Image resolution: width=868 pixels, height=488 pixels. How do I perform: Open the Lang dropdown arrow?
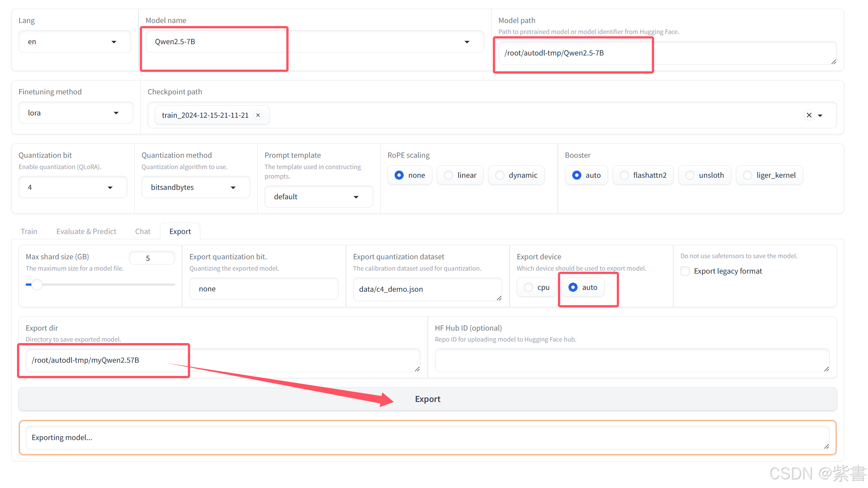[114, 42]
